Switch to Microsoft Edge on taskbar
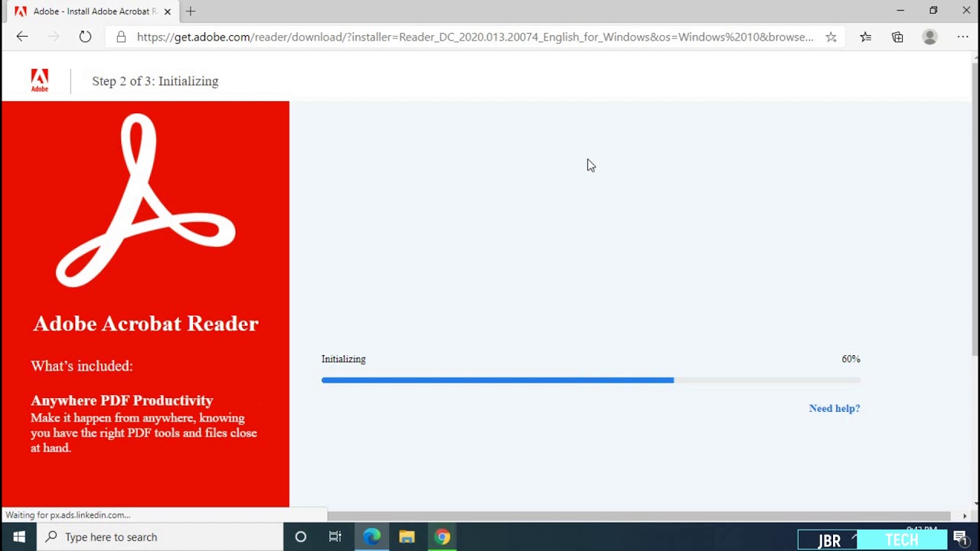Image resolution: width=980 pixels, height=551 pixels. [x=371, y=537]
